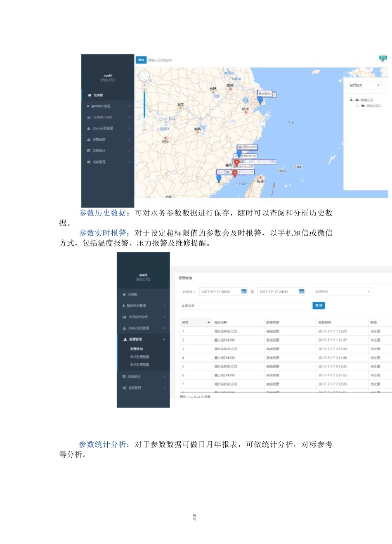Click the sort arrow in the 序号 column header
The width and height of the screenshot is (392, 544).
209,322
